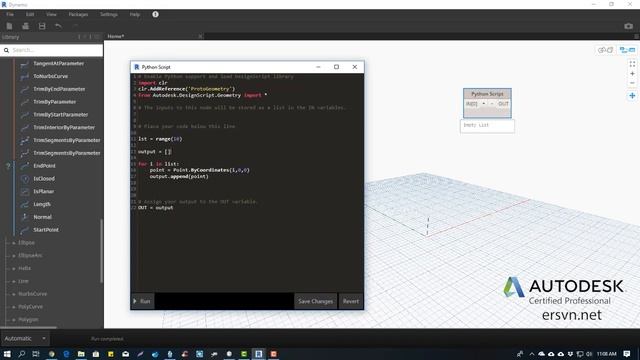Click the IsClosed node icon
The width and height of the screenshot is (640, 360).
pos(24,179)
